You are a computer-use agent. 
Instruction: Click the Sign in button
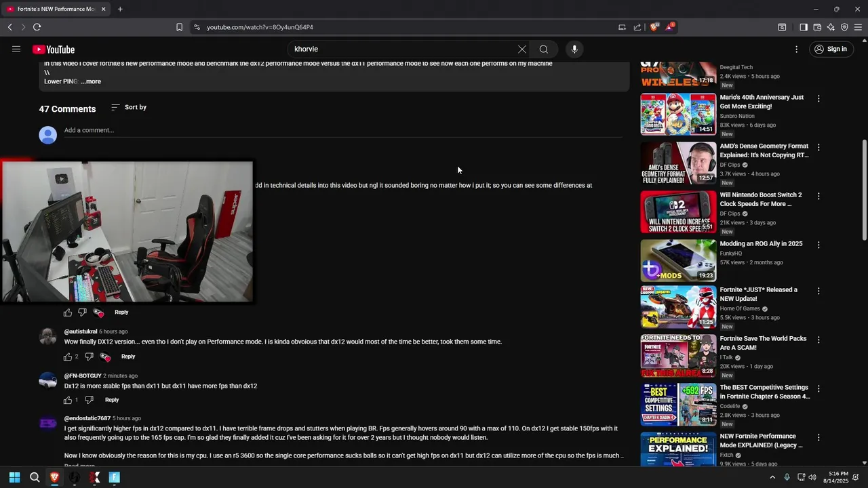pyautogui.click(x=831, y=49)
